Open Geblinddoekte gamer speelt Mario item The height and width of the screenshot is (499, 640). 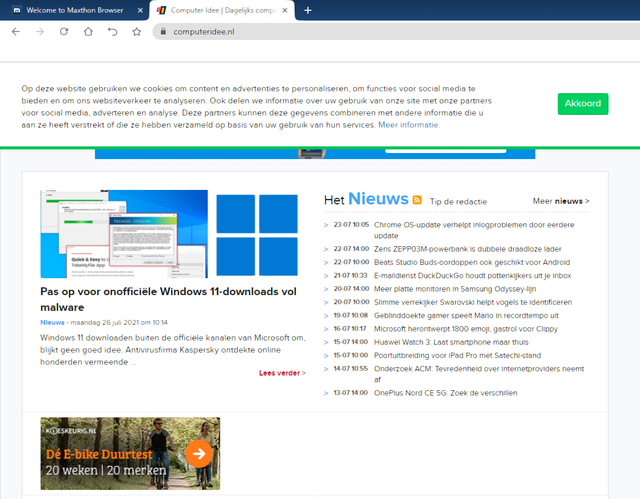(x=466, y=315)
